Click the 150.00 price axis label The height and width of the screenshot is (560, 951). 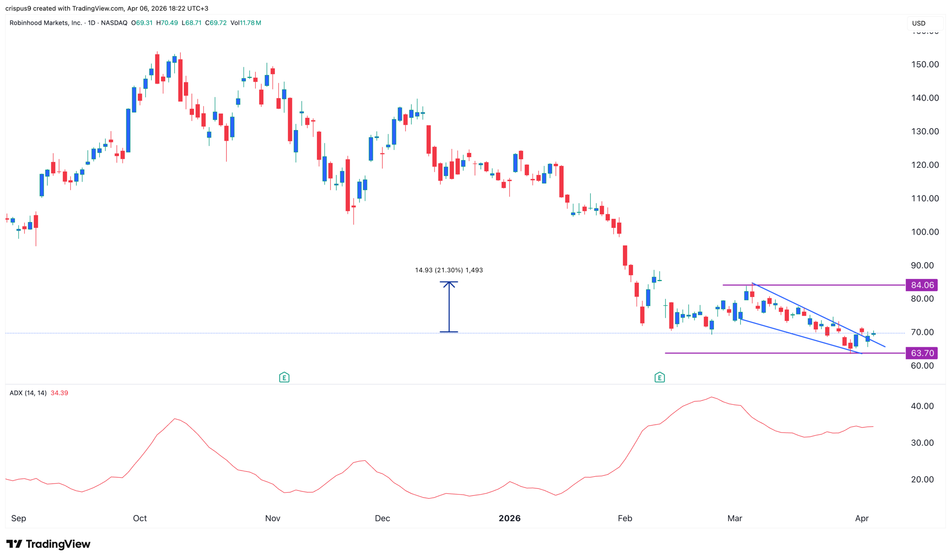click(x=925, y=64)
